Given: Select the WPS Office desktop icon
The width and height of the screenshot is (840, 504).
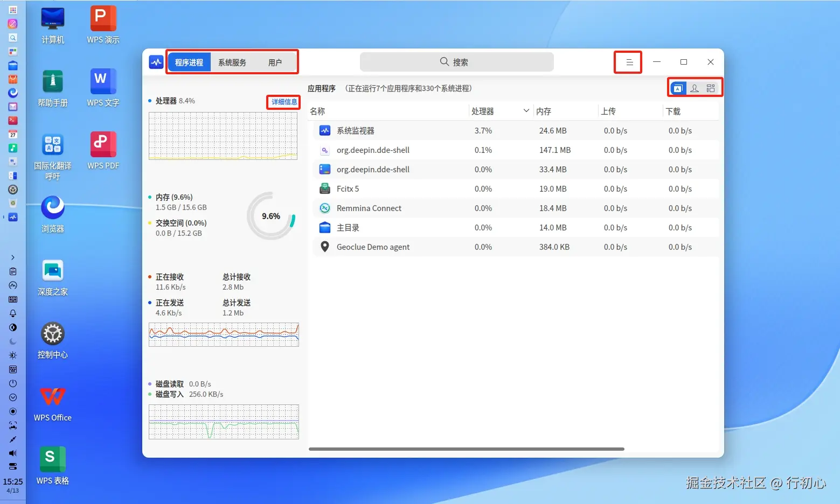Looking at the screenshot, I should click(53, 403).
